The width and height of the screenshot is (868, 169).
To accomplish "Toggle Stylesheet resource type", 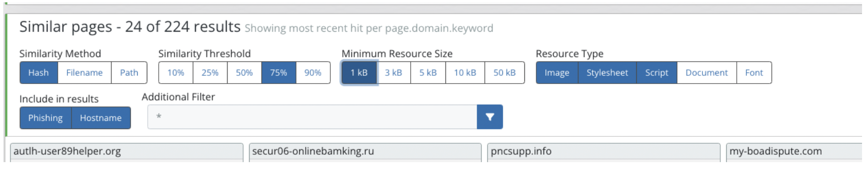I will (607, 73).
